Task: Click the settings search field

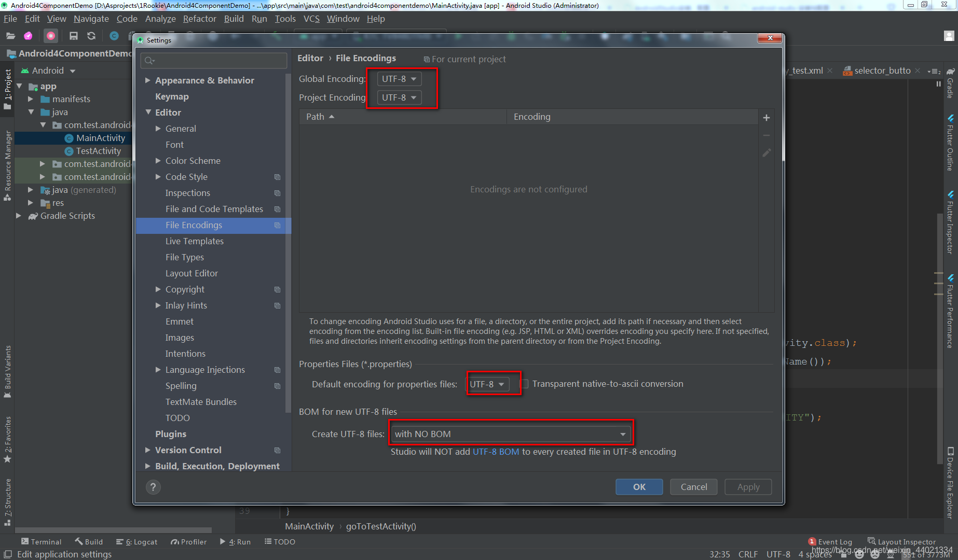Action: (x=213, y=61)
